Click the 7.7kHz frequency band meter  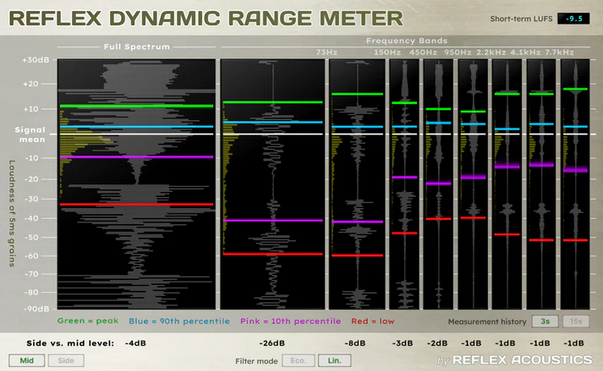tap(575, 184)
